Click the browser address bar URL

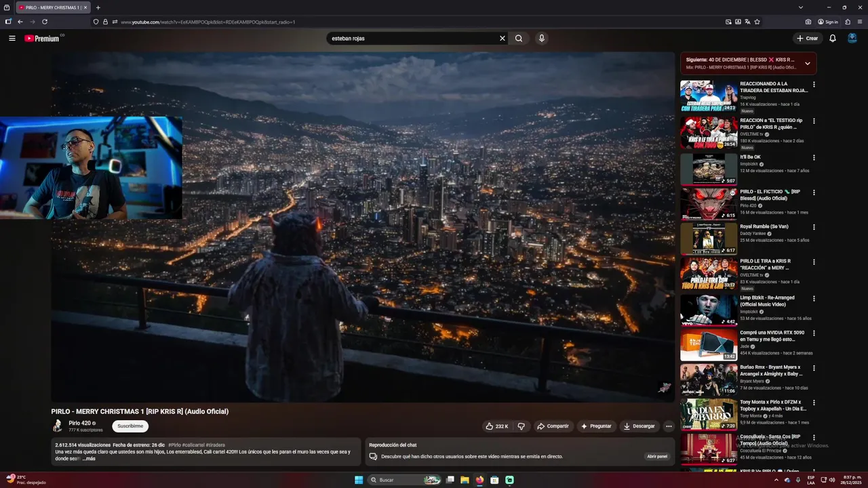click(208, 22)
